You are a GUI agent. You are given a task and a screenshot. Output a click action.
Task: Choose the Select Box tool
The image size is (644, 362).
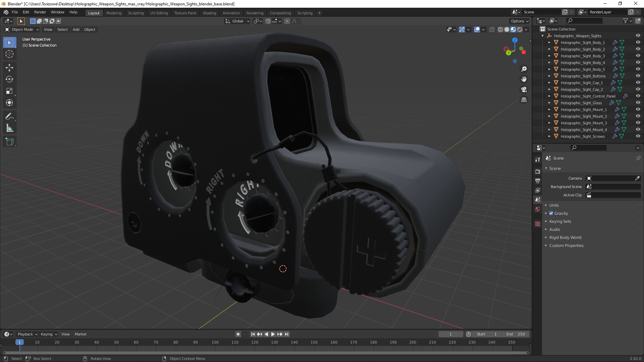9,42
